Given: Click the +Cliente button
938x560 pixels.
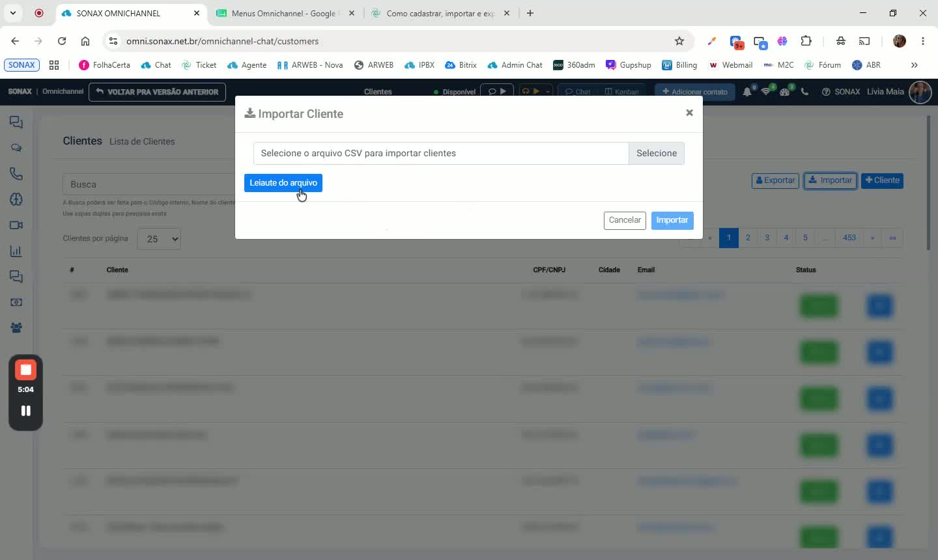Looking at the screenshot, I should [882, 180].
